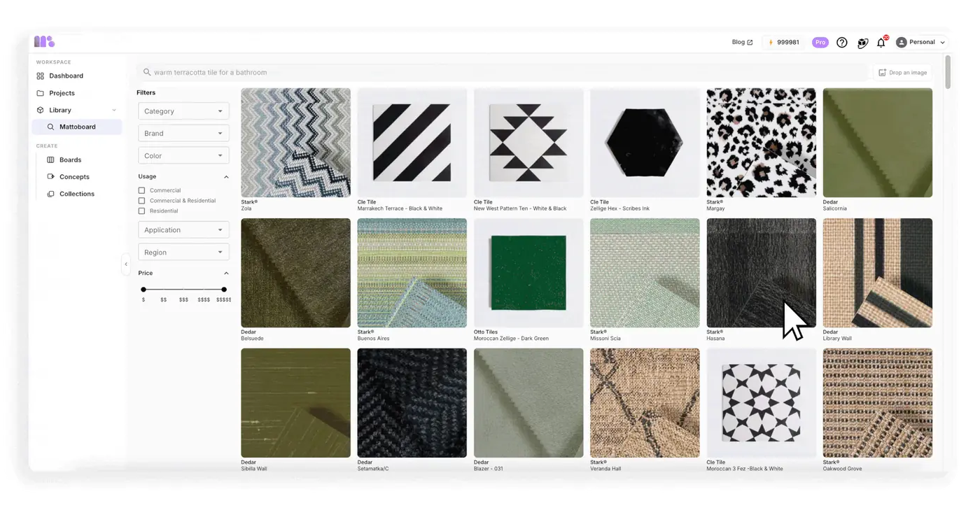Screen dimensions: 980x531
Task: Click the Personal account avatar icon
Action: coord(902,43)
